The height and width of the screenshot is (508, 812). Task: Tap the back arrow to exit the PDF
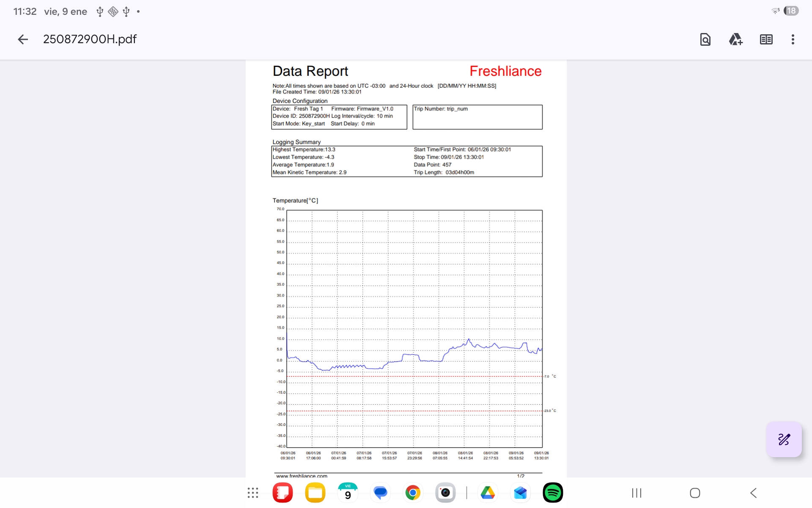(x=23, y=39)
